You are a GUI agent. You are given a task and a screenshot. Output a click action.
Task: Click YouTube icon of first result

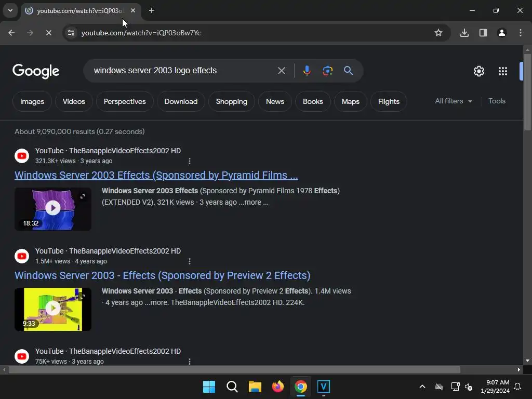22,156
